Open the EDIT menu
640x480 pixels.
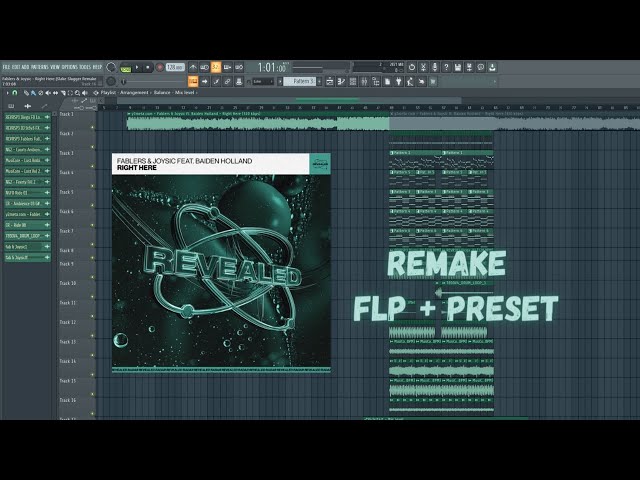16,67
